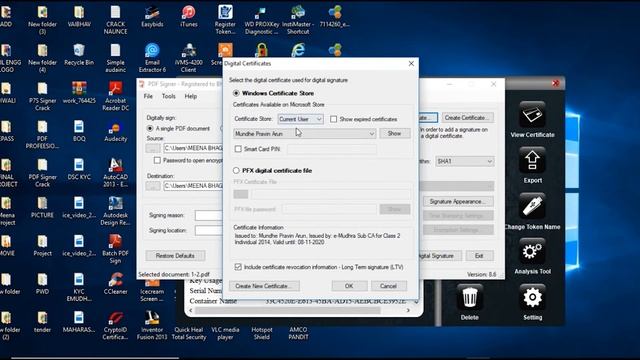Select PFX digital certificate file option
The height and width of the screenshot is (360, 640).
[236, 170]
